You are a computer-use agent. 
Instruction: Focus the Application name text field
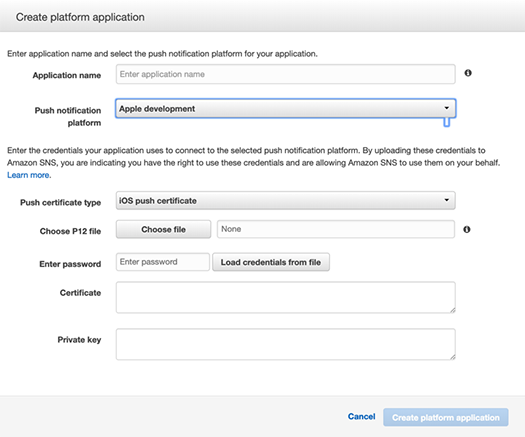tap(285, 74)
